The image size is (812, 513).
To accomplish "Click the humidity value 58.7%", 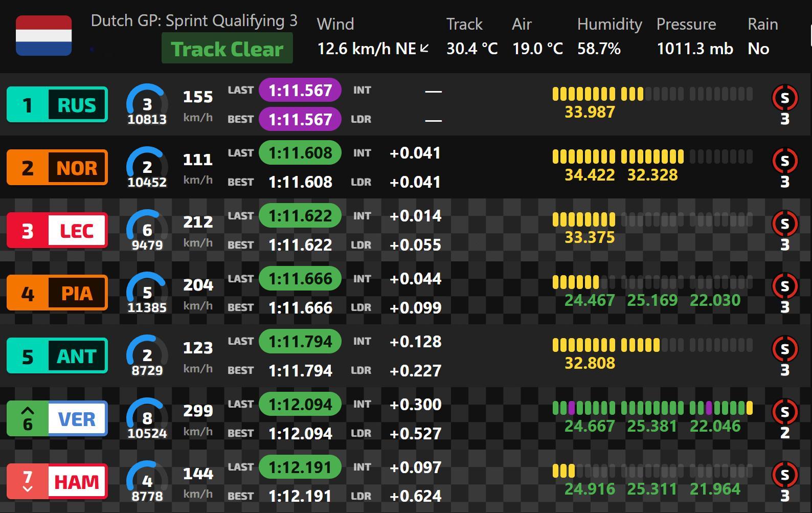I will pyautogui.click(x=599, y=49).
